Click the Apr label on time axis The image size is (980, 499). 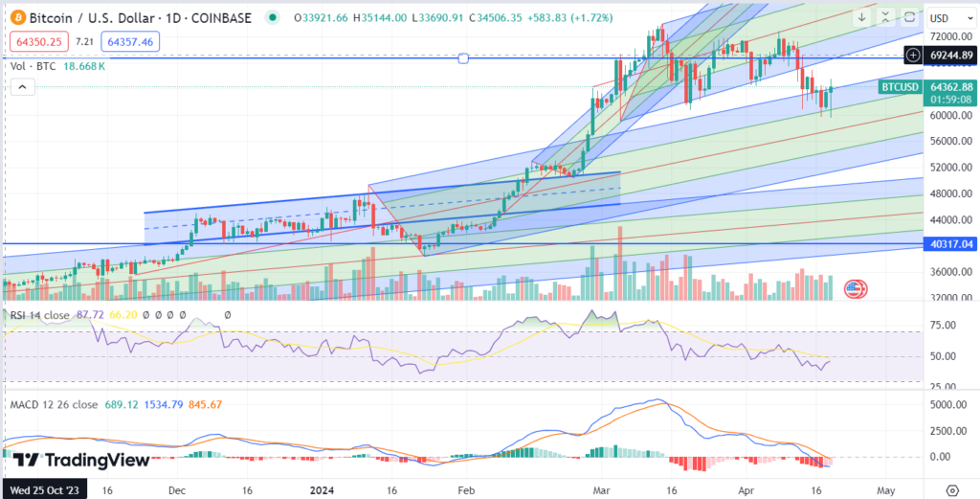tap(746, 489)
